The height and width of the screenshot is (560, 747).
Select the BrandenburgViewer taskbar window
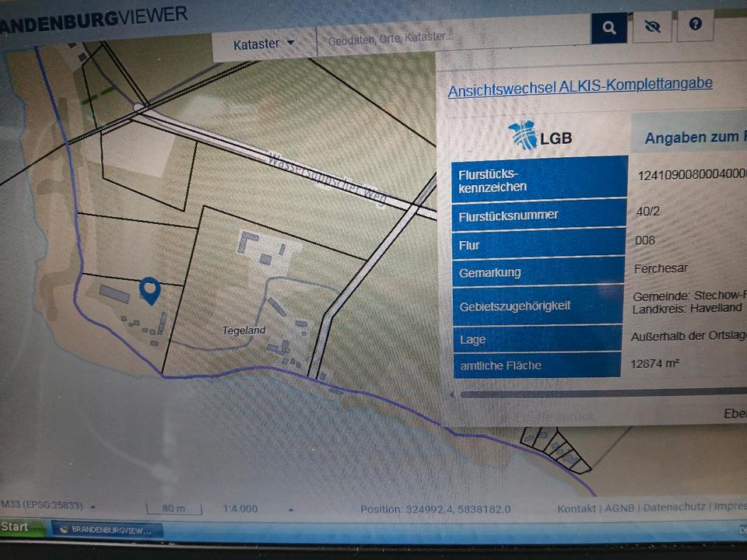[x=107, y=529]
